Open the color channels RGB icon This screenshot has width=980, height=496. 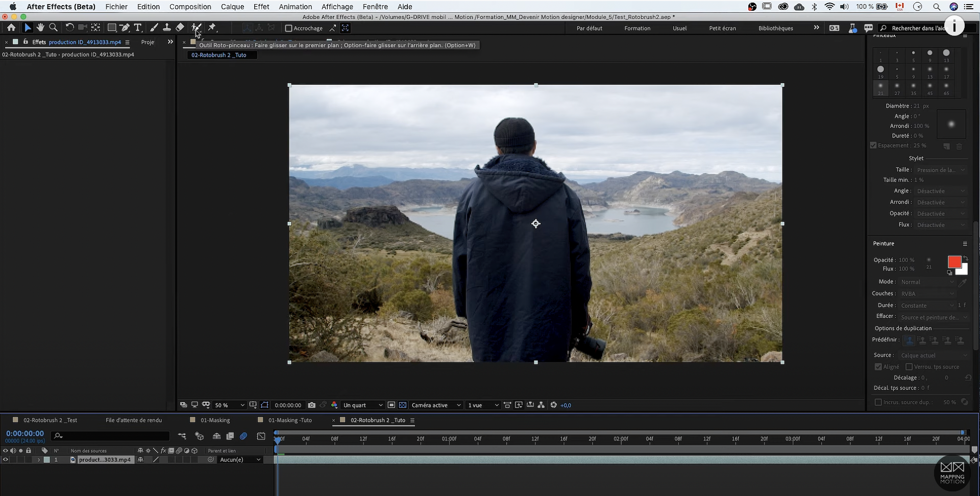point(334,405)
